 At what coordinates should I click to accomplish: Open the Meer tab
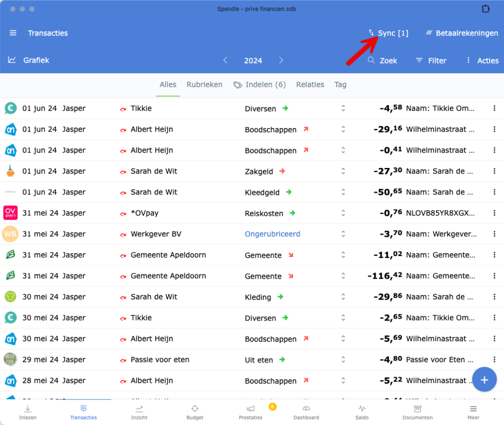point(473,413)
